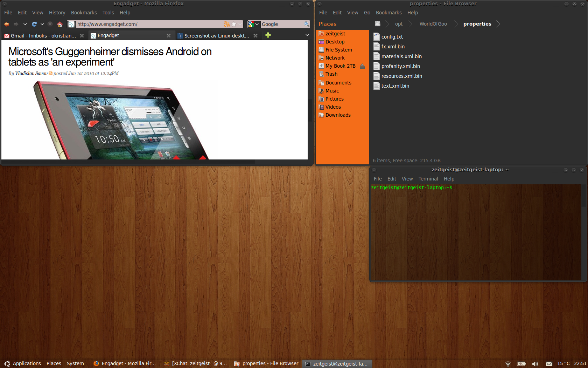Eject the My Book 2TB drive
This screenshot has height=368, width=588.
362,66
